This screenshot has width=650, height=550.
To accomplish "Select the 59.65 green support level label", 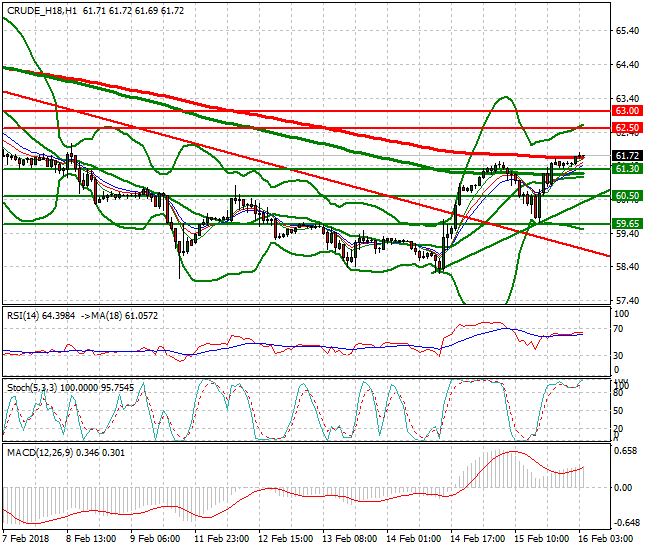I will tap(627, 224).
